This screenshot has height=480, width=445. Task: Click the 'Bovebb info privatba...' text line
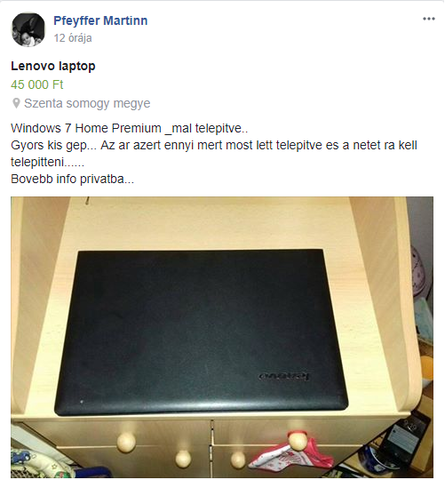coord(72,179)
